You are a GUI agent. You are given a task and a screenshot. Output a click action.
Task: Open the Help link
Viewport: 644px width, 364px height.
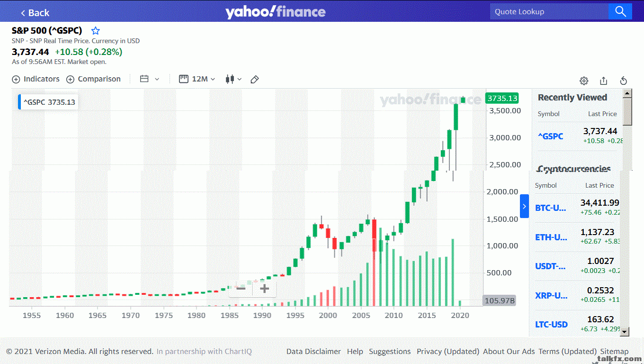point(355,352)
